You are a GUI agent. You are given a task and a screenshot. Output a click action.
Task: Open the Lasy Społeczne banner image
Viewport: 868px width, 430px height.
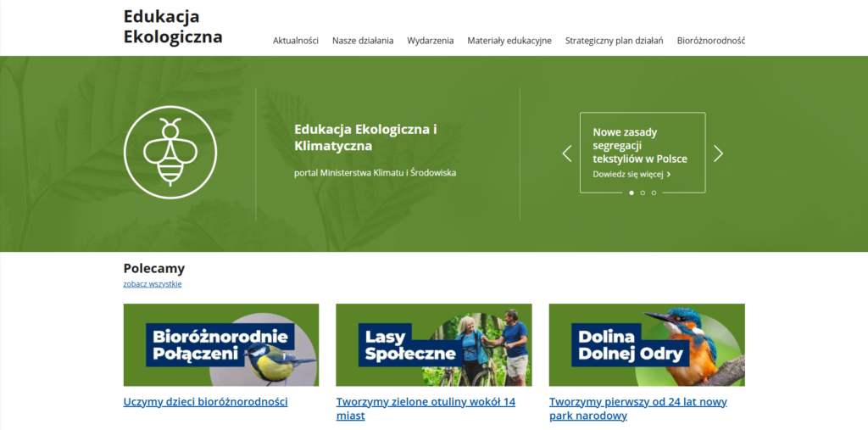pos(433,345)
